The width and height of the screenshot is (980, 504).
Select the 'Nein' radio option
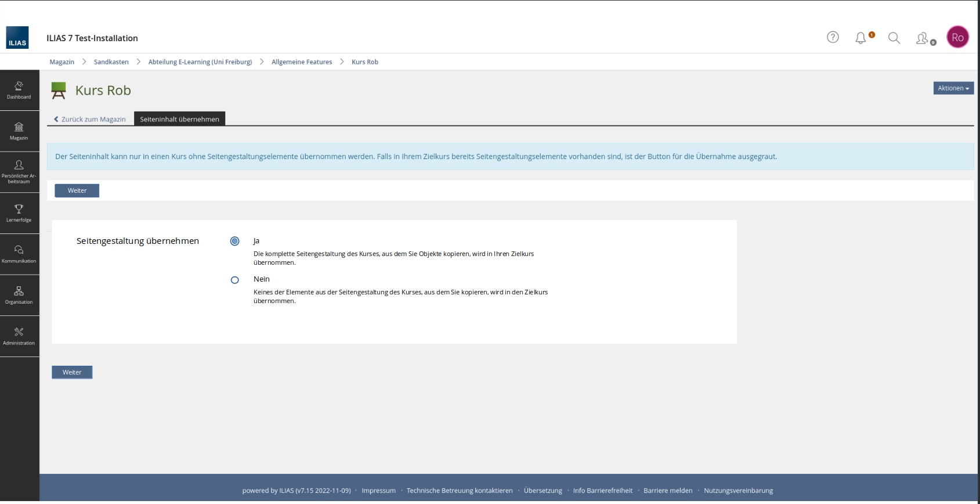(234, 280)
